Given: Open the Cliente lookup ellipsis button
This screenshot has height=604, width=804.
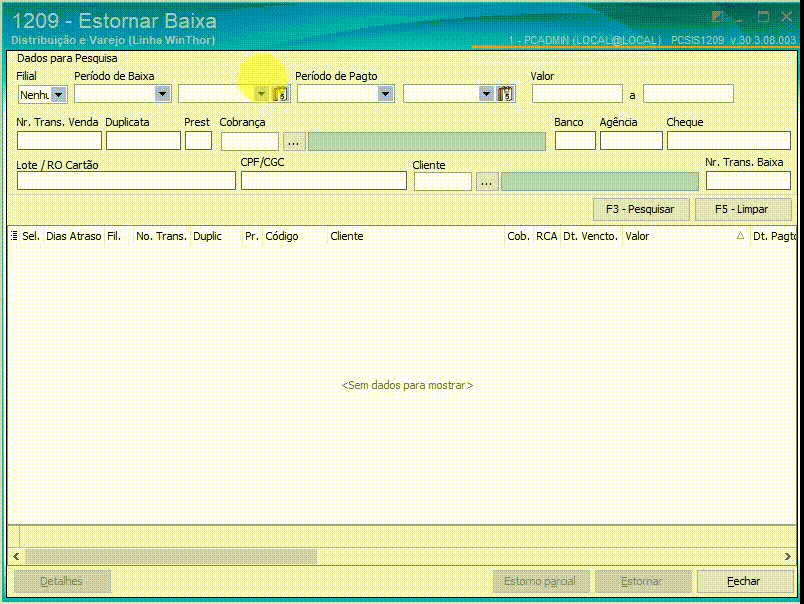Looking at the screenshot, I should tap(487, 182).
